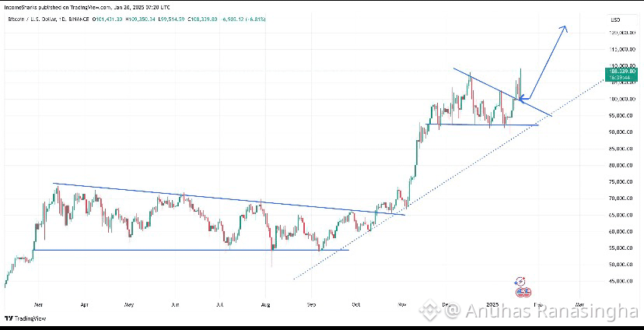Click the 90,000.00 price axis label
Image resolution: width=644 pixels, height=330 pixels.
(x=621, y=132)
